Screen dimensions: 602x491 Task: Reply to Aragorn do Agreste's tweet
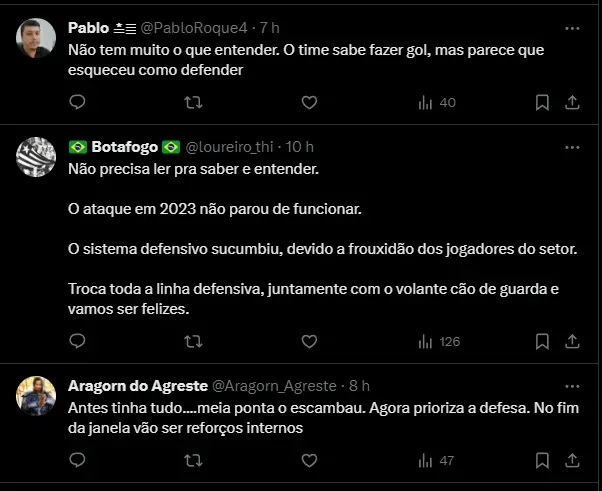(78, 461)
